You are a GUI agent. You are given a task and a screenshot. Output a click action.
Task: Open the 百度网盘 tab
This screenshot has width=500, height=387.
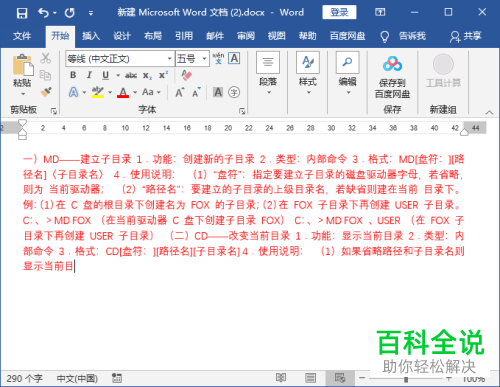point(347,36)
